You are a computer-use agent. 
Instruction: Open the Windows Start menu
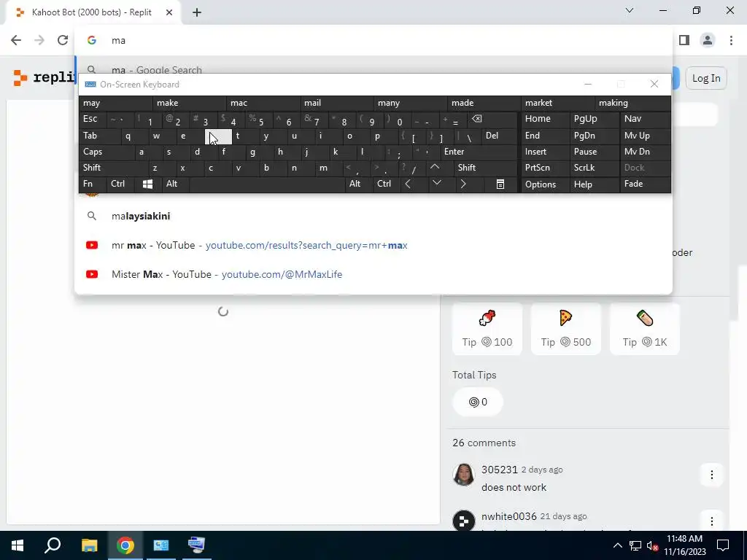[x=18, y=545]
